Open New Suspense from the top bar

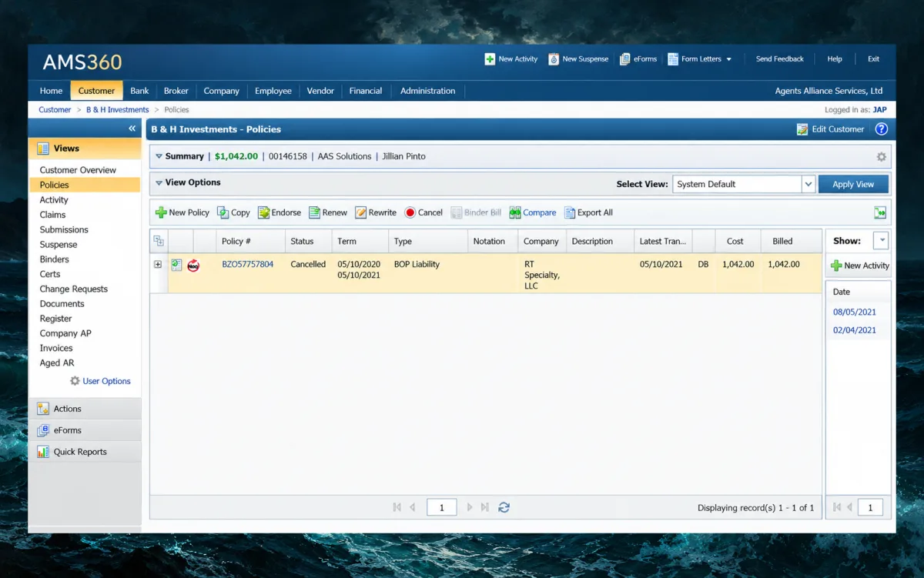(578, 59)
